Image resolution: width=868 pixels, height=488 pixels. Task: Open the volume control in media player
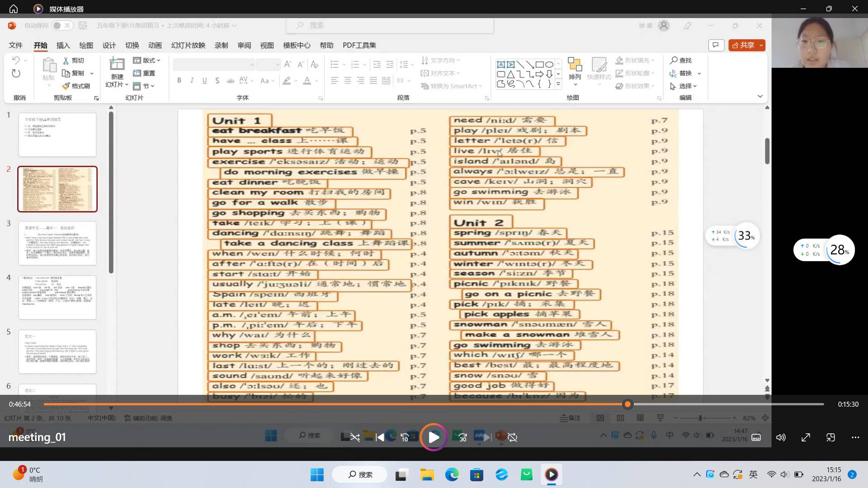[781, 437]
